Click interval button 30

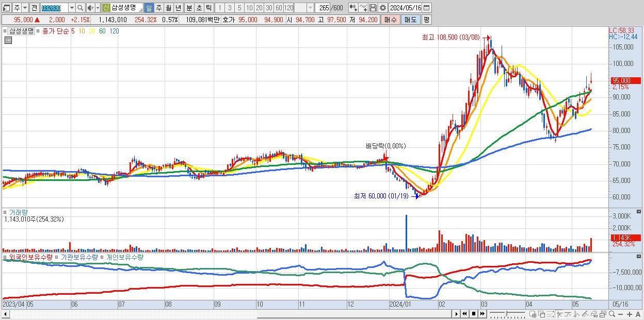click(x=269, y=8)
